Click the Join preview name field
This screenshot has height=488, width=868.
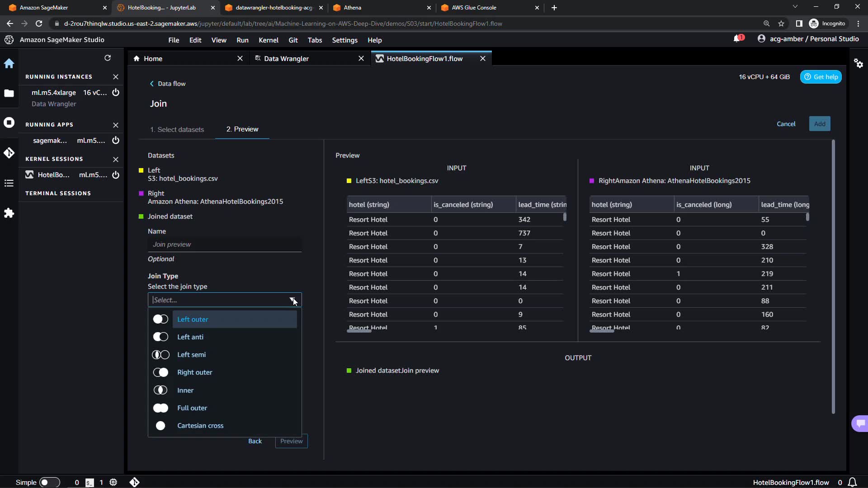pyautogui.click(x=224, y=244)
